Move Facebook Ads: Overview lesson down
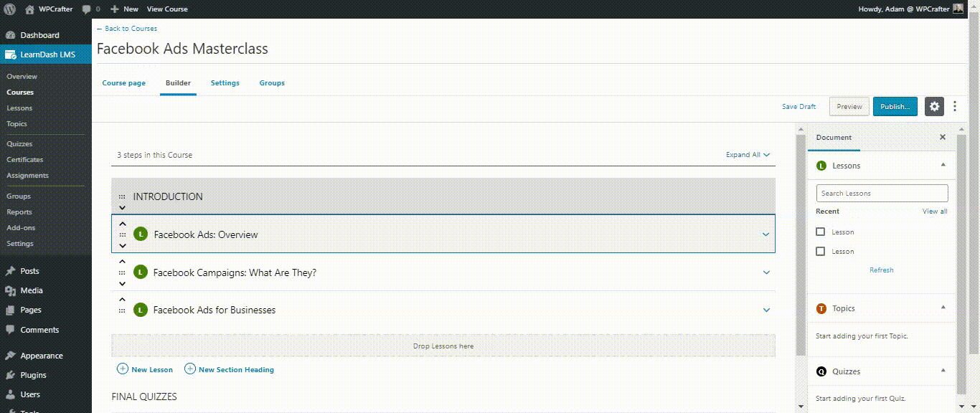The height and width of the screenshot is (413, 980). tap(123, 245)
